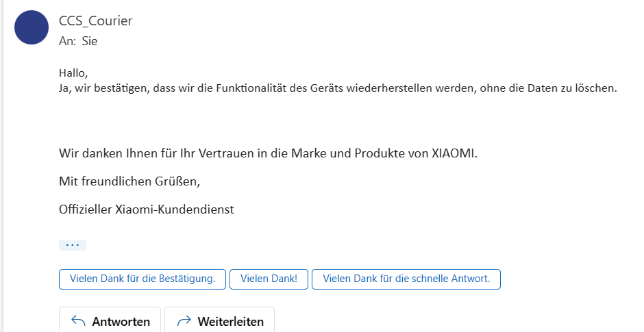Open the CCS_Courier sender name
Screen dimensions: 644x332
pyautogui.click(x=96, y=21)
